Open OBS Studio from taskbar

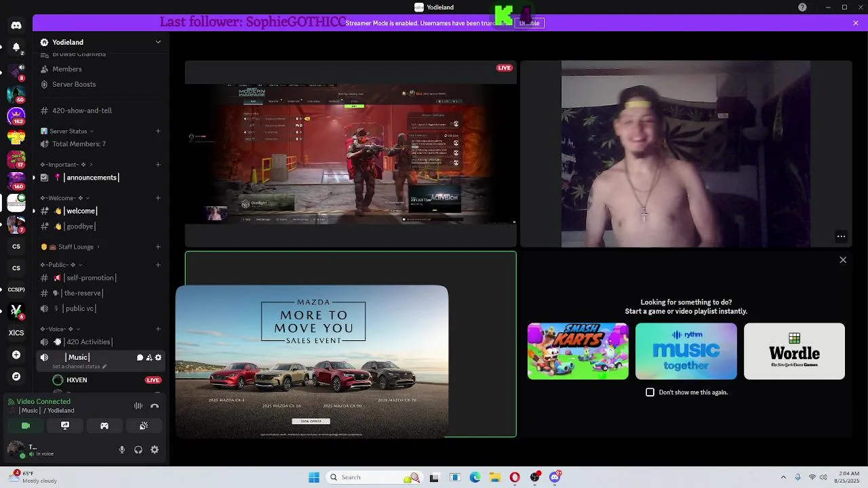click(x=535, y=477)
